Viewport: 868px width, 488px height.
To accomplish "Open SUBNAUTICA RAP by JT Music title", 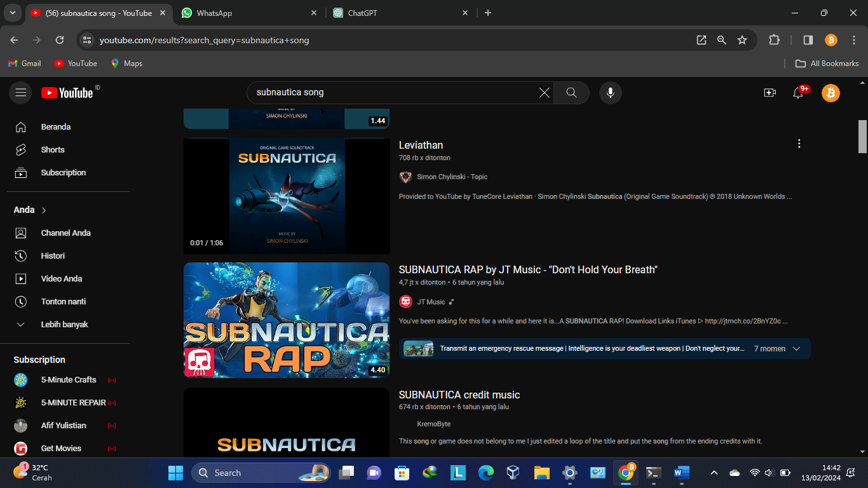I will (528, 269).
